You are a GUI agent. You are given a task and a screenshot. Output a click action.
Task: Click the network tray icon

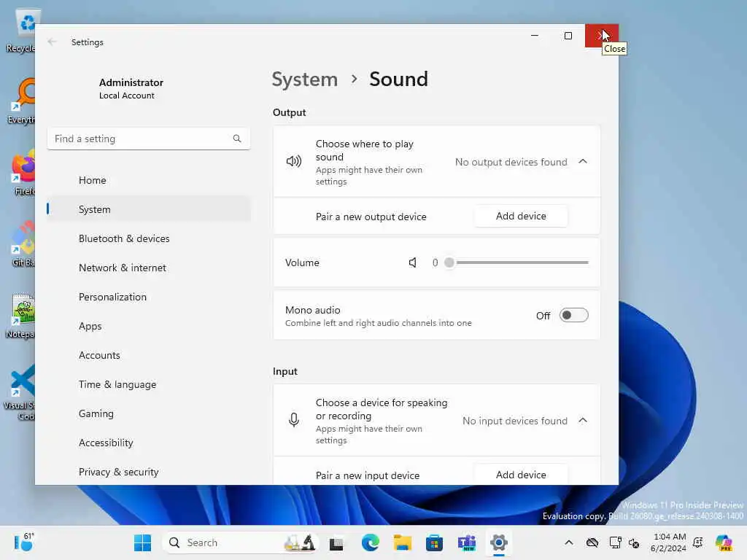click(x=615, y=542)
